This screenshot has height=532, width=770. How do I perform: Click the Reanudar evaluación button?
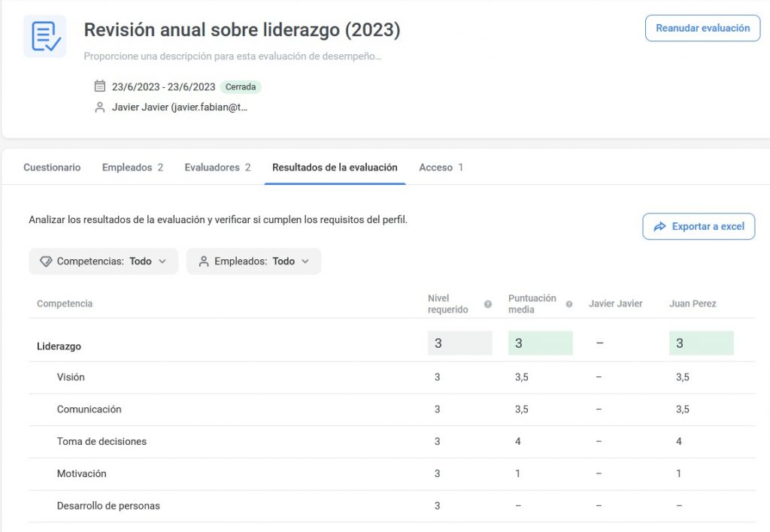pos(703,28)
